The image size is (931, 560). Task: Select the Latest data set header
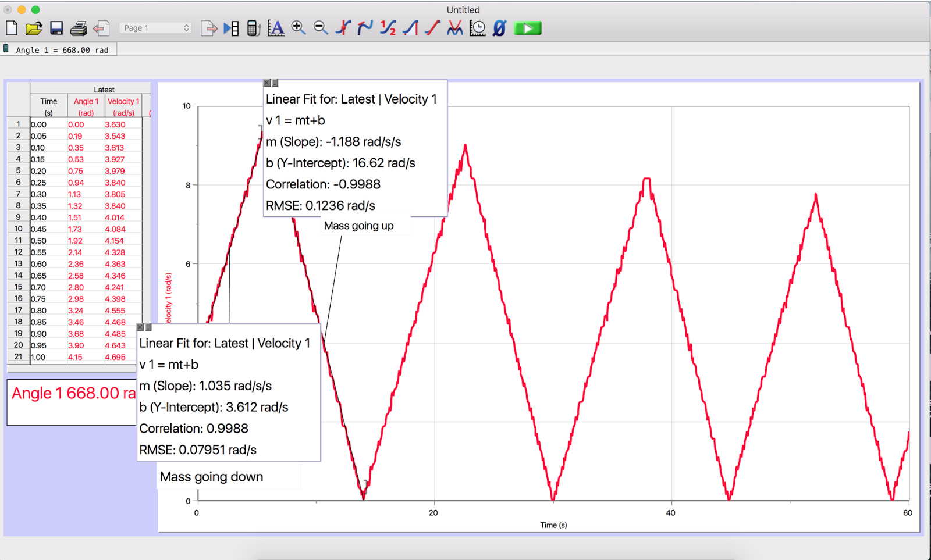coord(104,90)
